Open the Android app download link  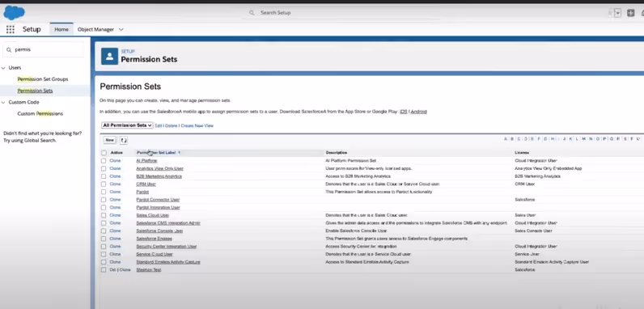[419, 112]
